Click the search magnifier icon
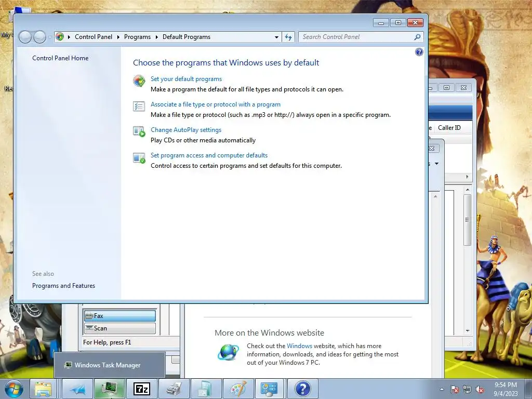The height and width of the screenshot is (399, 532). (417, 37)
